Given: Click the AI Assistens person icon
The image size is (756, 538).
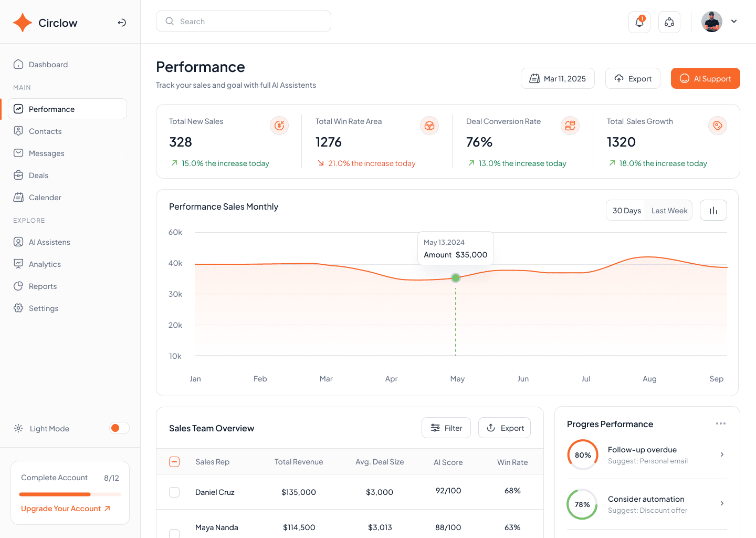Looking at the screenshot, I should (18, 242).
